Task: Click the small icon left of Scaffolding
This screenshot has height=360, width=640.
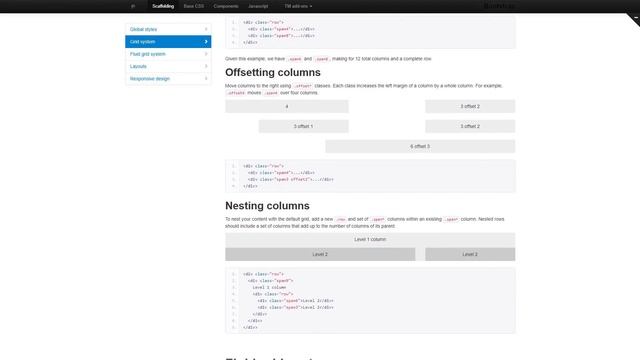Action: tap(133, 6)
